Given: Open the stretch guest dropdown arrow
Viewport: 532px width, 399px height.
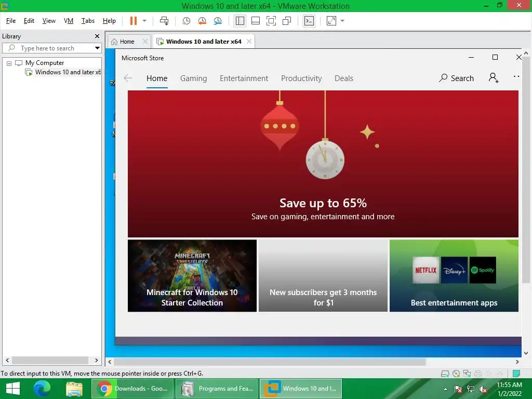Looking at the screenshot, I should click(x=342, y=21).
